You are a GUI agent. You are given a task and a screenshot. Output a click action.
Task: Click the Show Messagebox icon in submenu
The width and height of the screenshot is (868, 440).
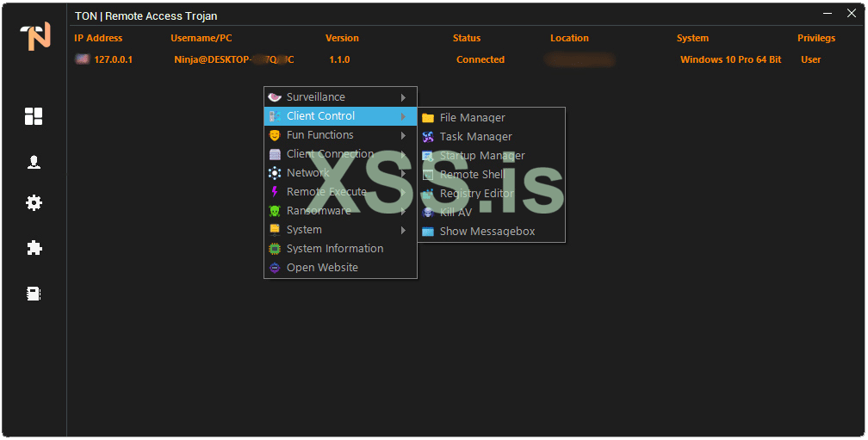click(x=428, y=232)
